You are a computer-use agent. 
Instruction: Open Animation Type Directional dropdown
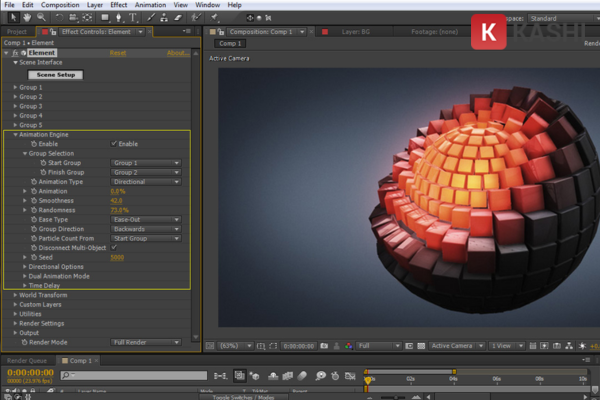[145, 182]
